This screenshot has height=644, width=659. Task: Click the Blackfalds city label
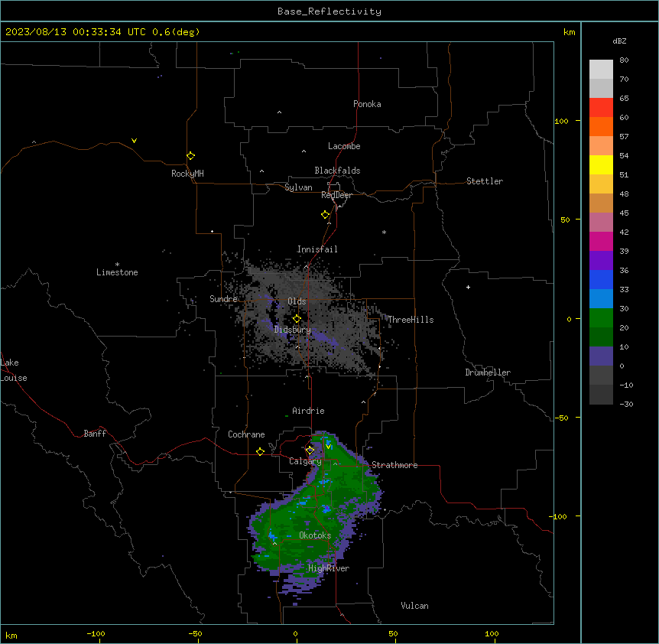[337, 171]
